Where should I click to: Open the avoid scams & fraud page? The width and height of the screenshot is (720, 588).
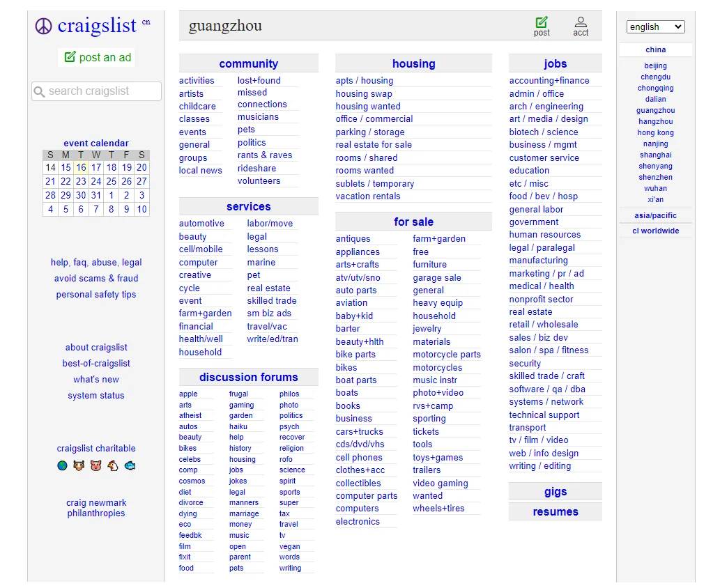(96, 278)
